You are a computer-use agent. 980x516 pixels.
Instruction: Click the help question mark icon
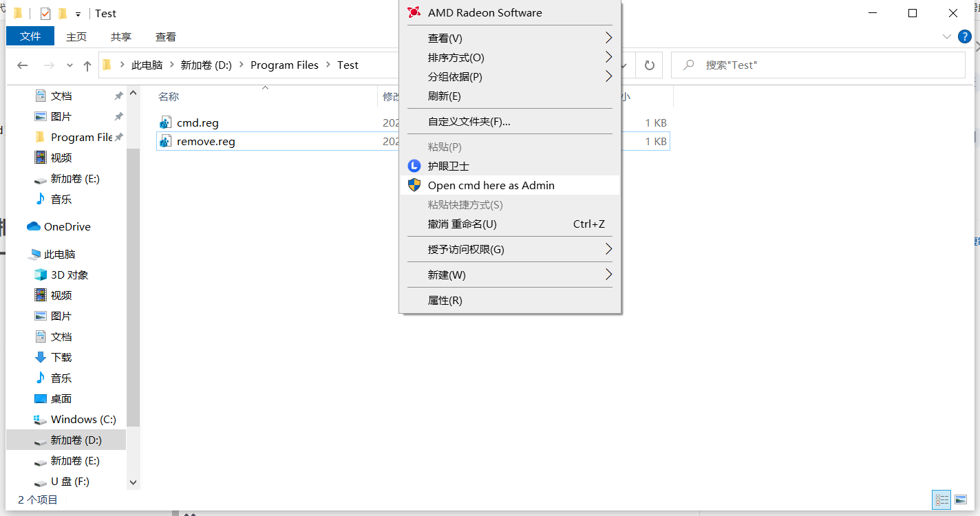(x=965, y=36)
